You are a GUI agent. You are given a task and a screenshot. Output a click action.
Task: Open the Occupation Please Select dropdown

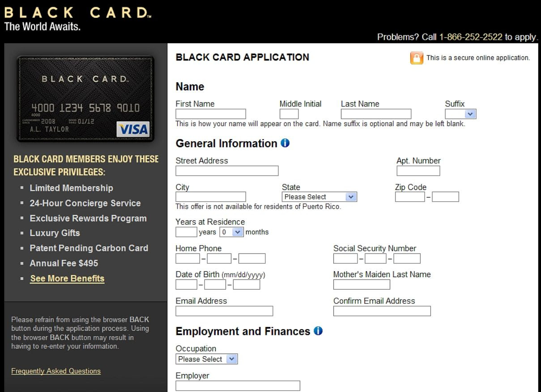pyautogui.click(x=207, y=359)
